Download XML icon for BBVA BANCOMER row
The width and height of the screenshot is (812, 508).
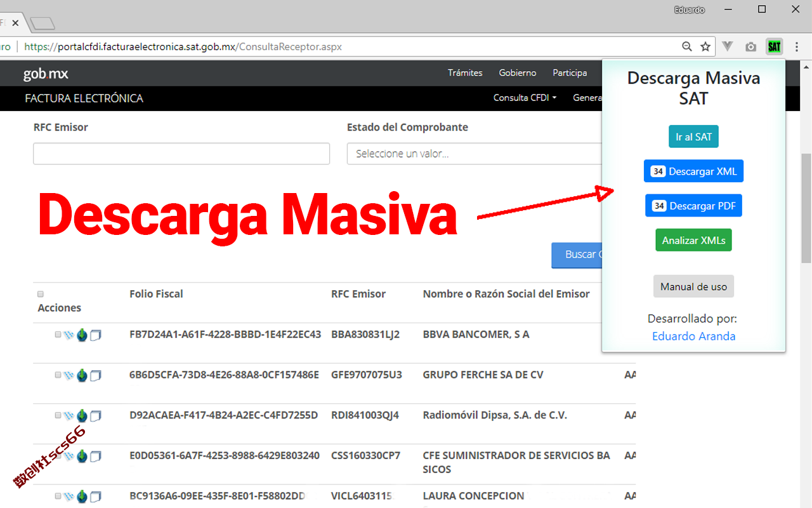coord(82,335)
